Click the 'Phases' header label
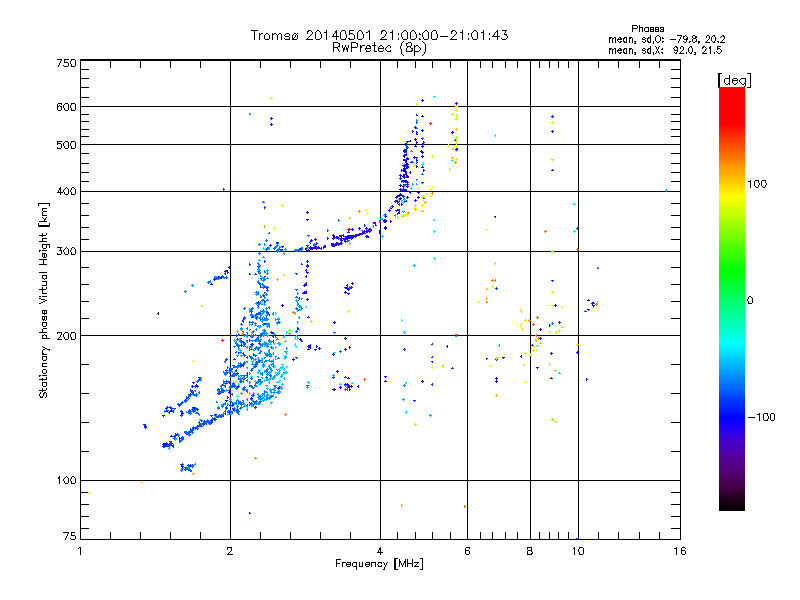This screenshot has height=600, width=800. tap(647, 29)
